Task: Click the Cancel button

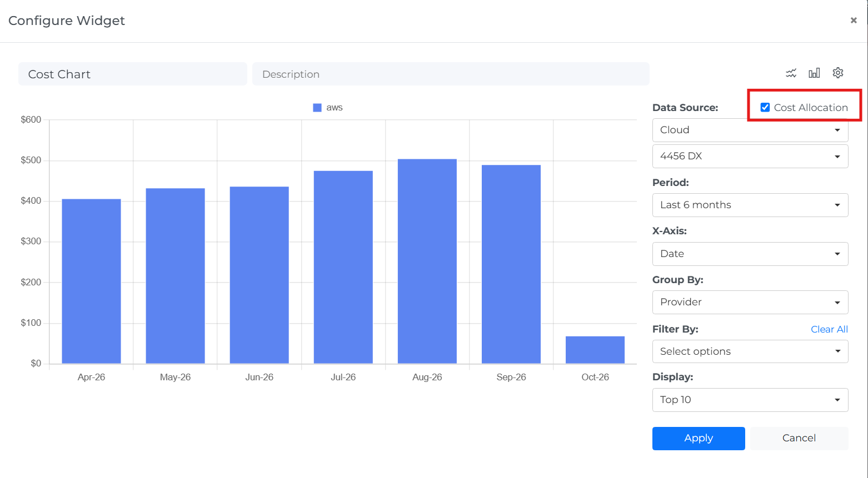Action: click(x=799, y=438)
